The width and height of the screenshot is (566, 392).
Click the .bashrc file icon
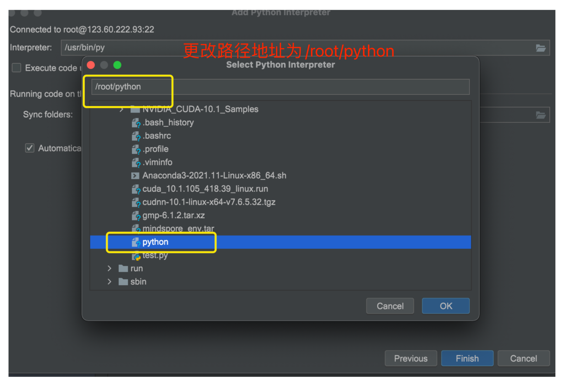136,136
